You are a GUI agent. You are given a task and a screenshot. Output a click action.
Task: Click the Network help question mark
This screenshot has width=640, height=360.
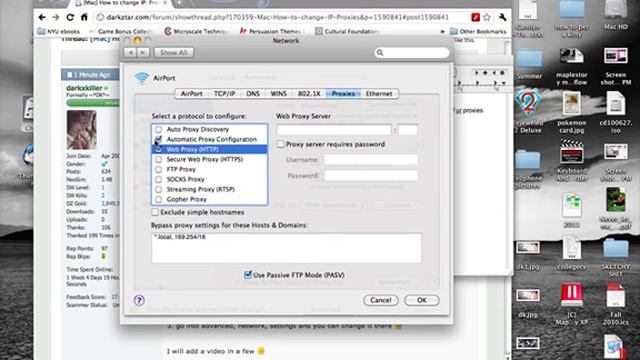tap(139, 300)
